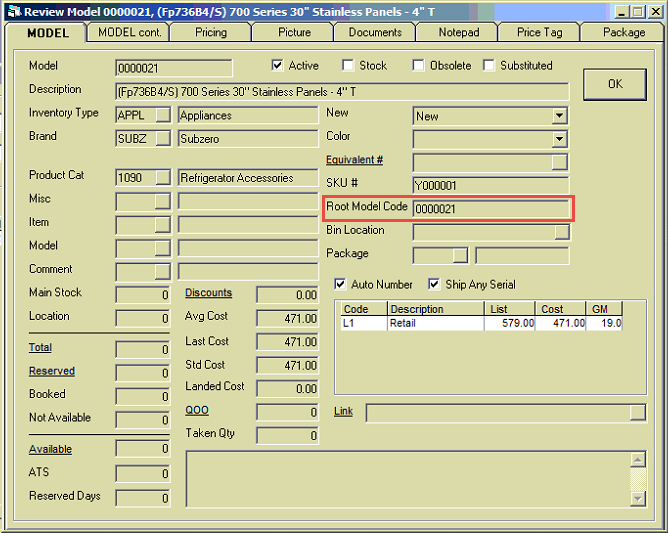Open the Comment code lookup button
This screenshot has height=533, width=668.
point(162,272)
